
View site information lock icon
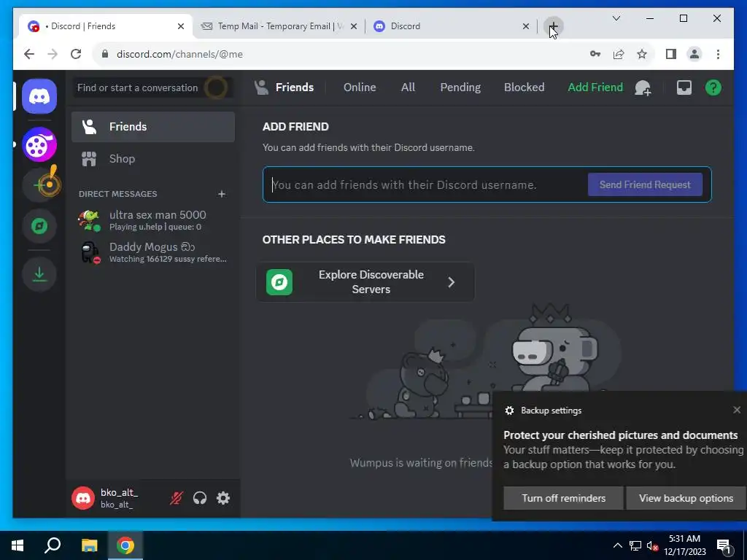click(105, 54)
